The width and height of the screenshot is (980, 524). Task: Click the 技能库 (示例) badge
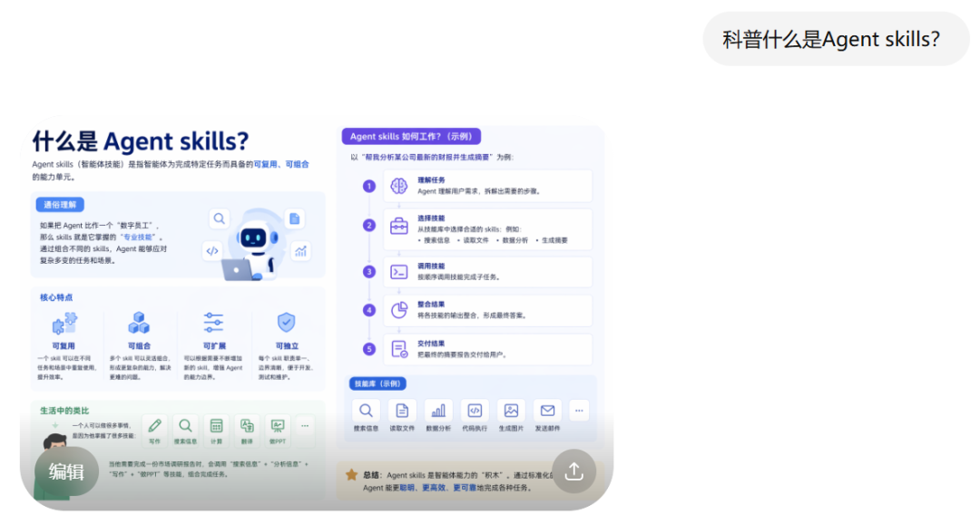pyautogui.click(x=377, y=383)
